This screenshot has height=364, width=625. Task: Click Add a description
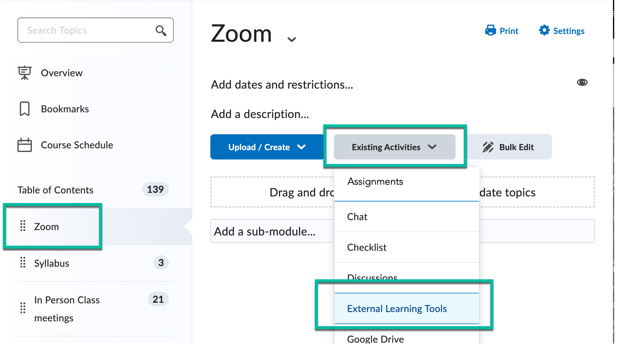pos(260,114)
